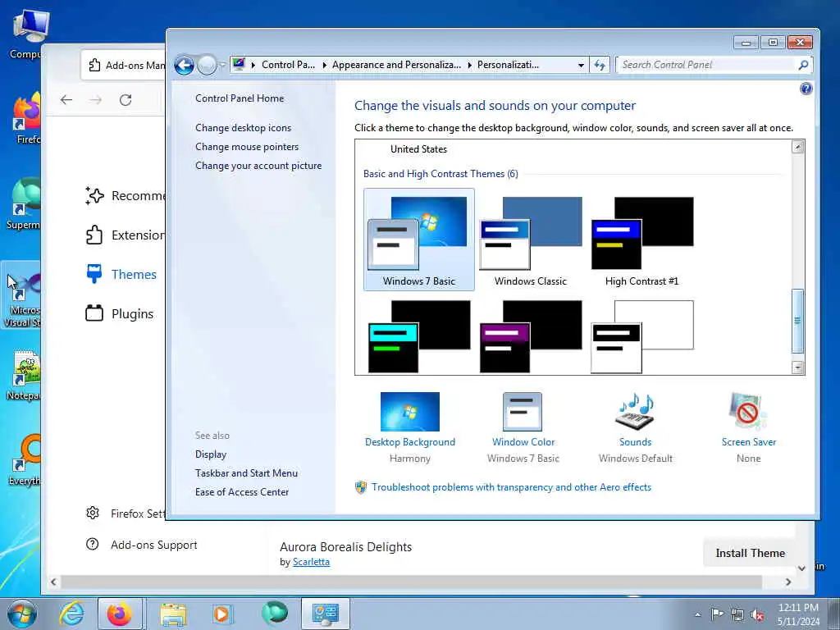Screen dimensions: 840x630
Task: Click Firefox reload button
Action: (126, 99)
